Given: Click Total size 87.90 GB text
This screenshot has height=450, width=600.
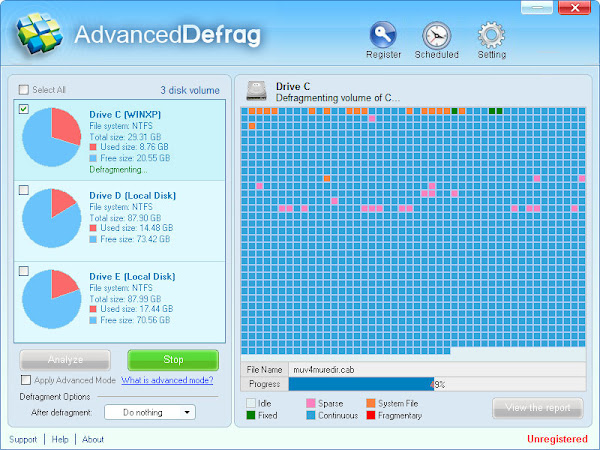Looking at the screenshot, I should [x=125, y=218].
